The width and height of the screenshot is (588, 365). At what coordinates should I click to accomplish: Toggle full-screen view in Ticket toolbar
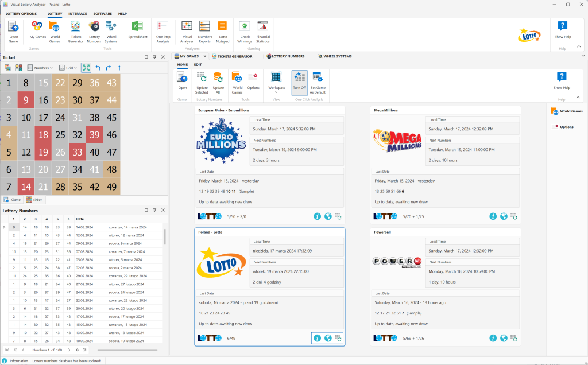point(86,67)
